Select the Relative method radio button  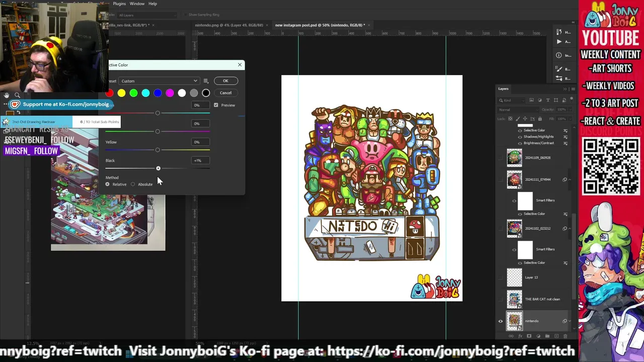(107, 185)
